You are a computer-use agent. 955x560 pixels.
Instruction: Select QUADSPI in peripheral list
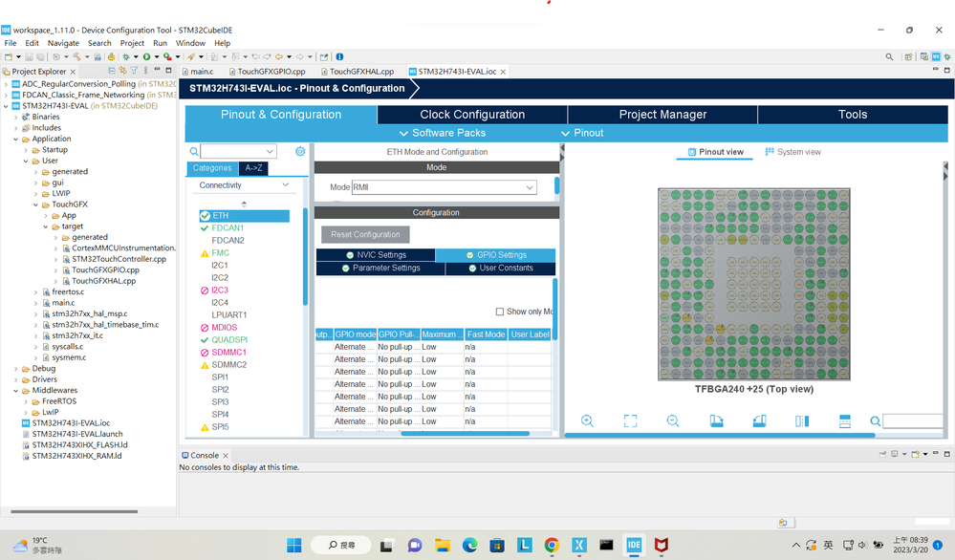[229, 339]
